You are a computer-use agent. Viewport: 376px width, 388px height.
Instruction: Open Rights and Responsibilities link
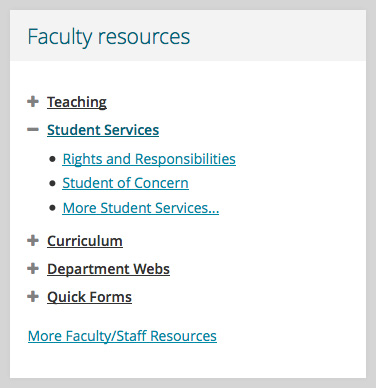point(149,159)
